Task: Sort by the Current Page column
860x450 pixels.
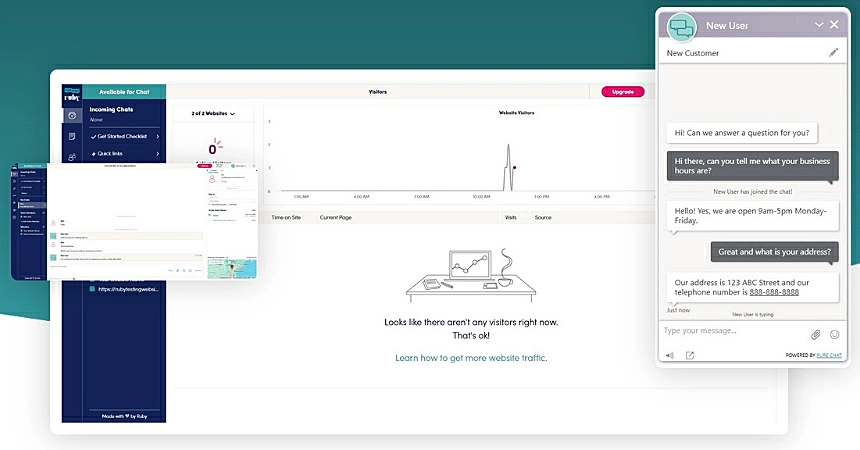Action: [x=336, y=217]
